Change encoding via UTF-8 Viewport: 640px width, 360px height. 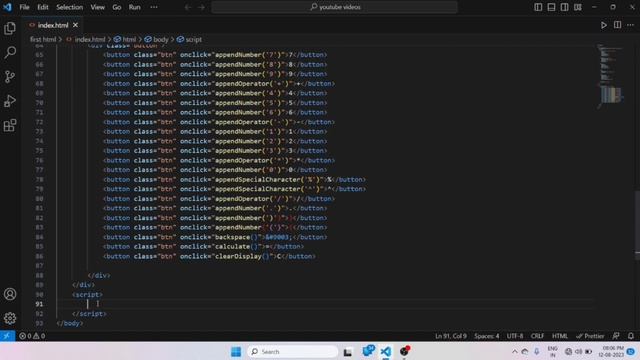(515, 336)
